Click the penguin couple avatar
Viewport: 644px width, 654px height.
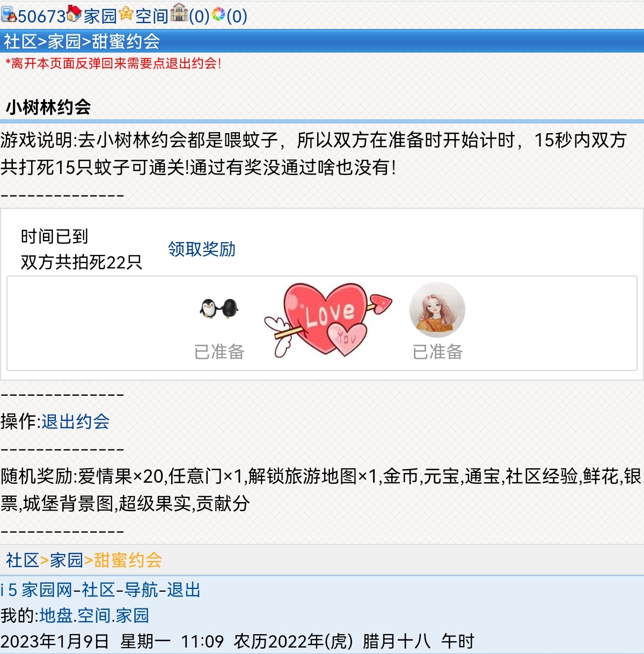click(219, 308)
